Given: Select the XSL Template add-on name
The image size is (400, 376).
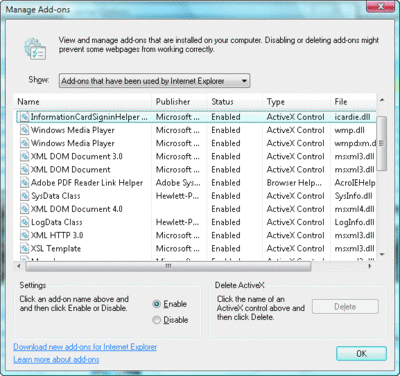Looking at the screenshot, I should pyautogui.click(x=56, y=249).
